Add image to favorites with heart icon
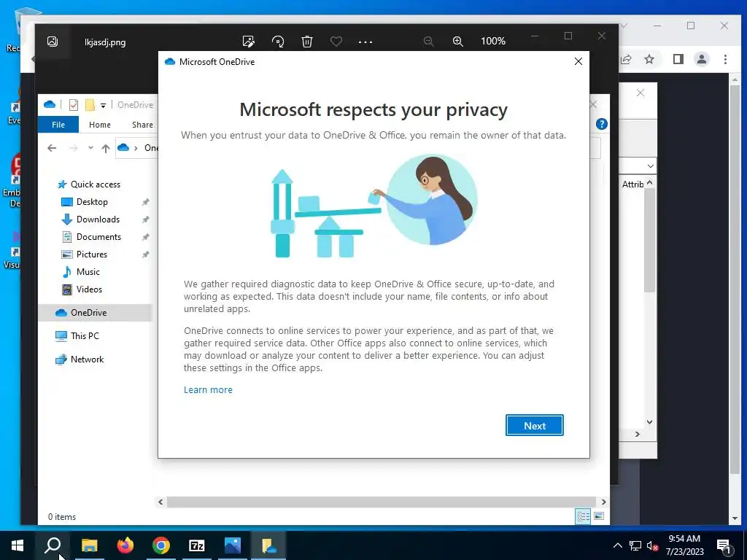 point(336,42)
